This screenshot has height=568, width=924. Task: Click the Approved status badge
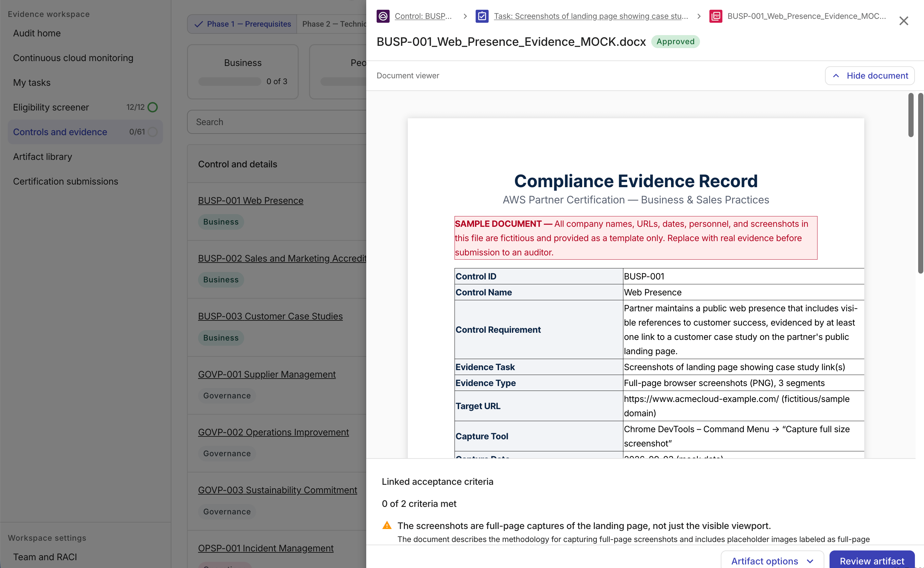[x=676, y=41]
